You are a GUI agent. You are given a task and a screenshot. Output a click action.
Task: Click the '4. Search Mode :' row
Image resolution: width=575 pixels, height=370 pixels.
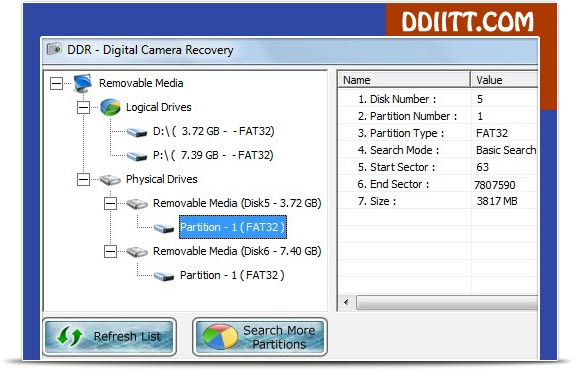point(438,150)
